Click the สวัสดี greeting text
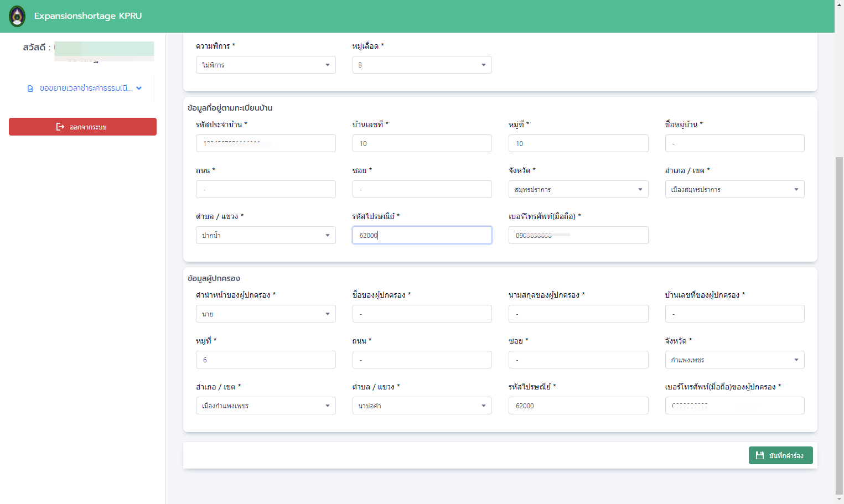 pos(37,48)
